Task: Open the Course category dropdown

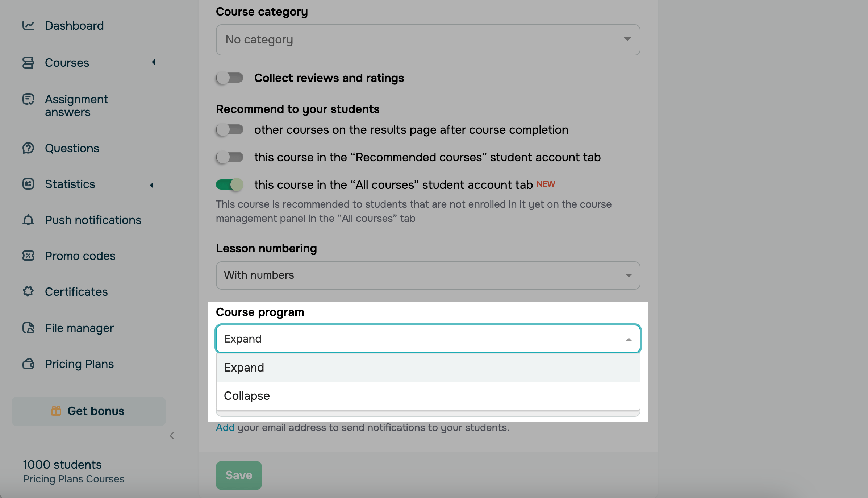Action: pos(428,40)
